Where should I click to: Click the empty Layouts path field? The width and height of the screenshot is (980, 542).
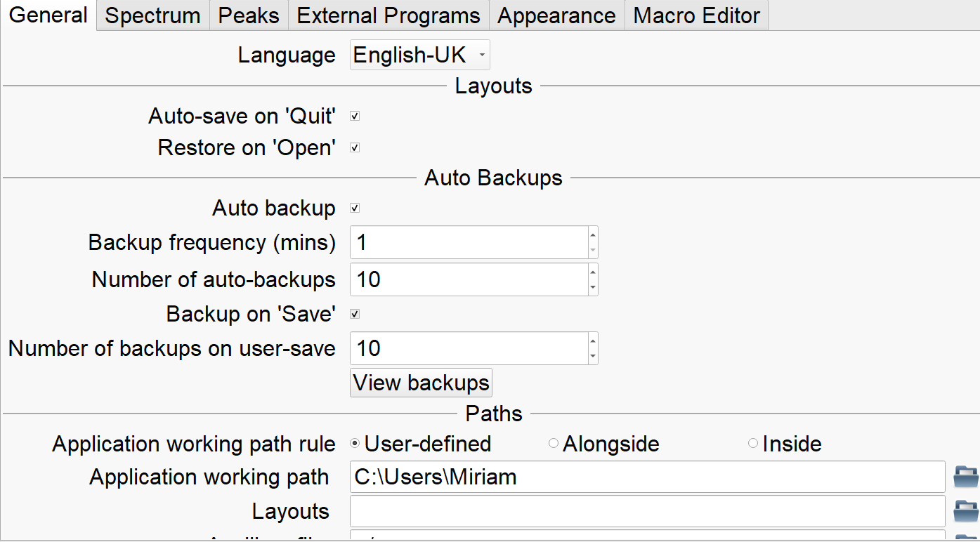pyautogui.click(x=646, y=511)
